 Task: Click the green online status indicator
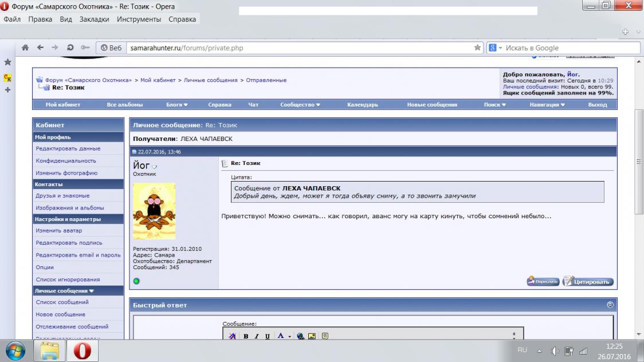[136, 281]
